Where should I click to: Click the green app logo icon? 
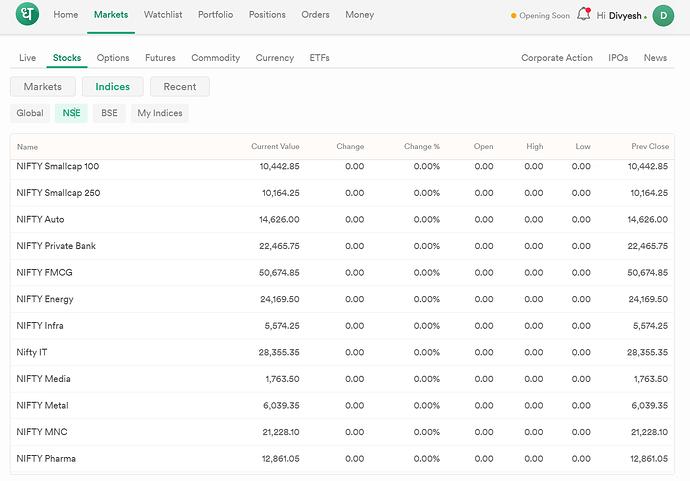[27, 14]
